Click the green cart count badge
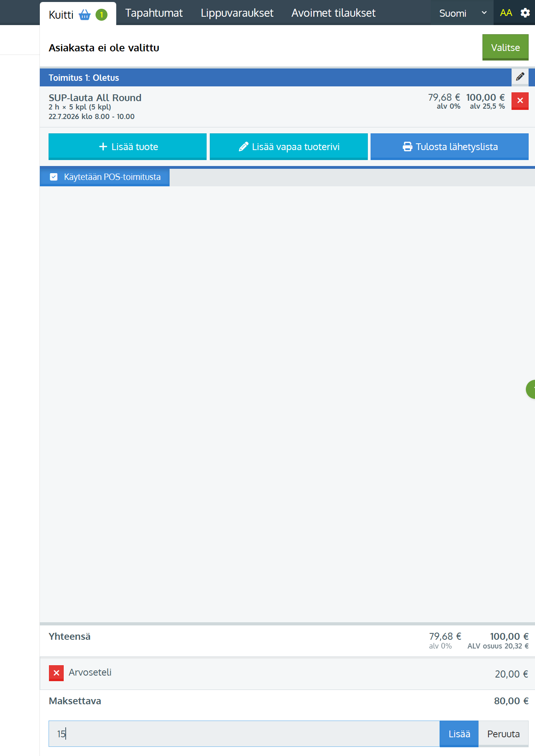The image size is (535, 756). (102, 15)
